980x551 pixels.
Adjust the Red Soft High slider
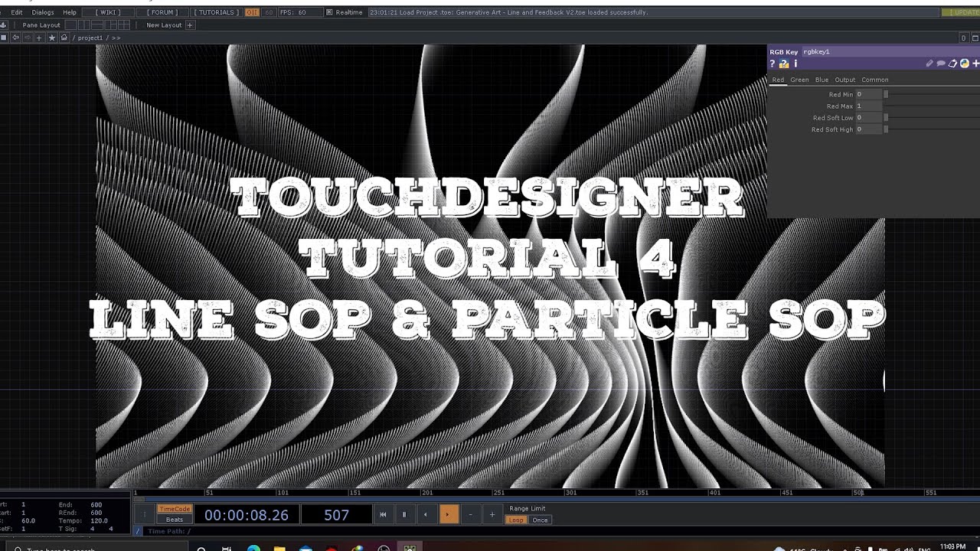930,129
